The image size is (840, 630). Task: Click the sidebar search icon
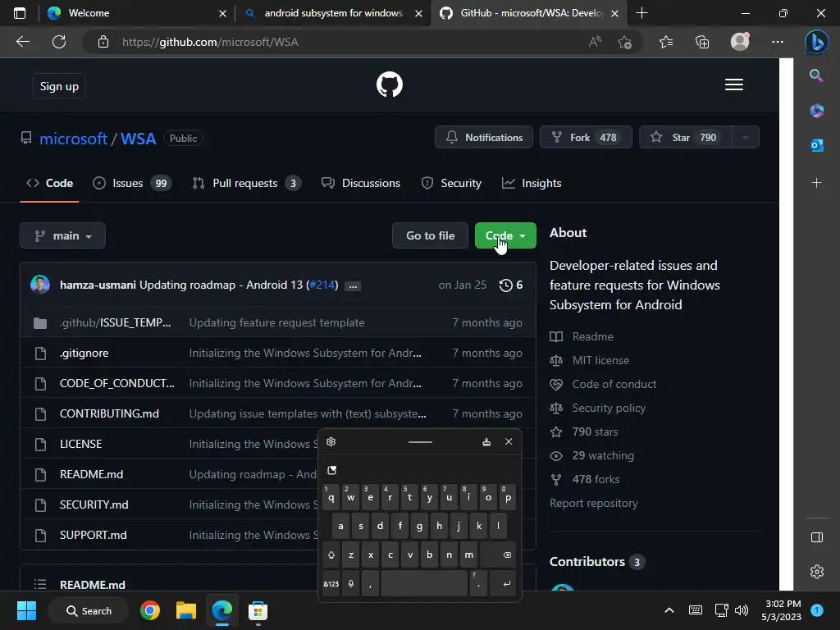point(816,75)
